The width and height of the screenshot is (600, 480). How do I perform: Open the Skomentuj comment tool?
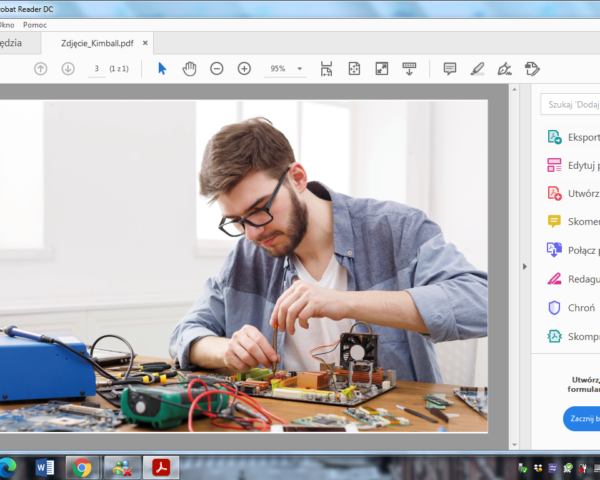click(573, 222)
